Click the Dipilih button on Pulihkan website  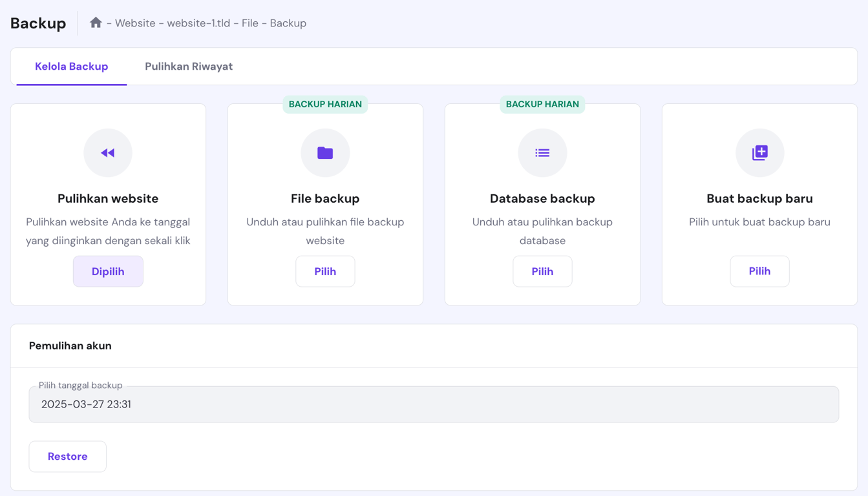point(108,271)
